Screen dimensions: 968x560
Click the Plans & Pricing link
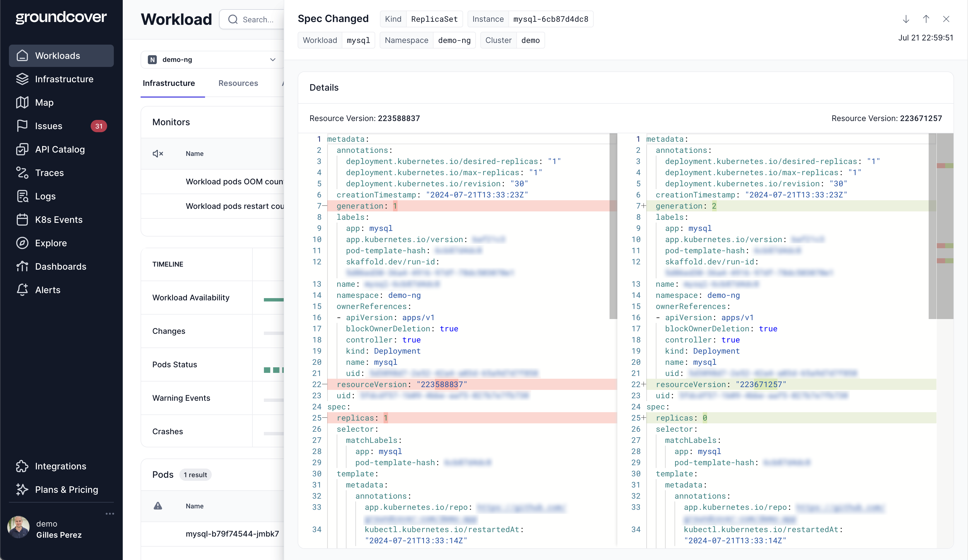click(x=66, y=490)
